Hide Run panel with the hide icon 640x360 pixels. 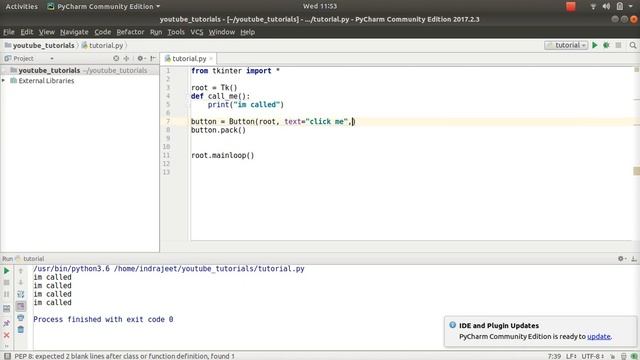634,259
